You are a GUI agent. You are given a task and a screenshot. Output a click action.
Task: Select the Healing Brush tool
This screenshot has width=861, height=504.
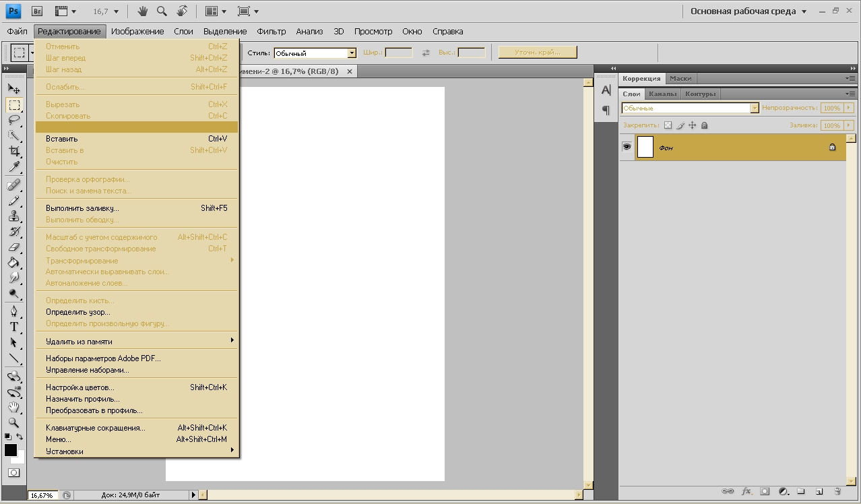(13, 185)
